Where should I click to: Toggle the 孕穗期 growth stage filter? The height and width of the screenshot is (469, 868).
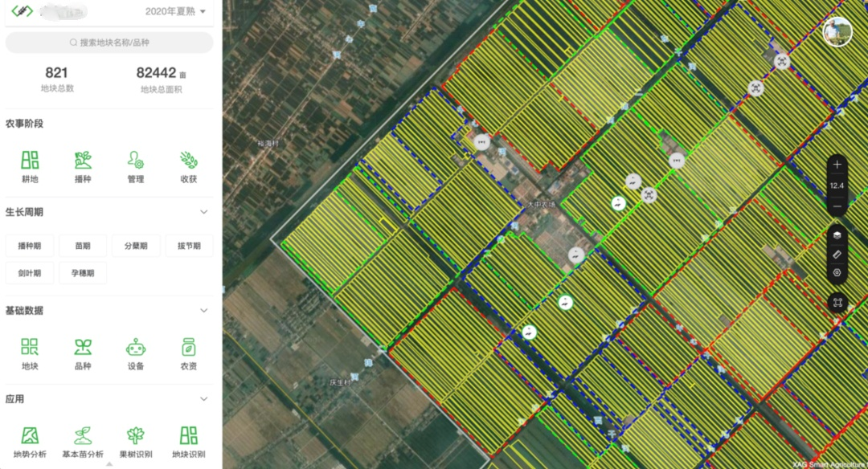(x=83, y=273)
